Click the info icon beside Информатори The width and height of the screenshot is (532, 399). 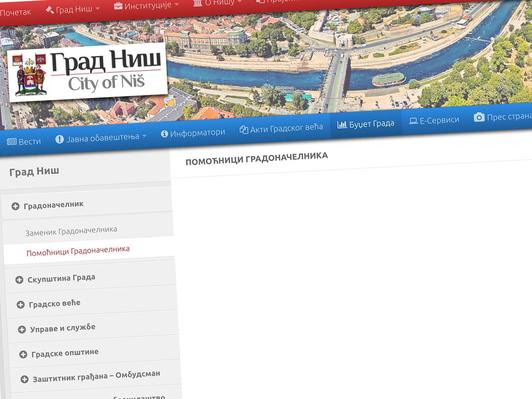[164, 134]
